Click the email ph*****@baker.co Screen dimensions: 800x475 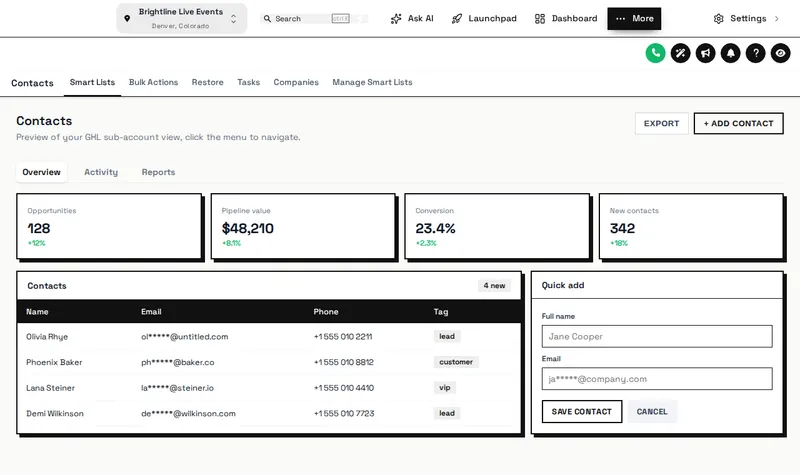click(178, 362)
